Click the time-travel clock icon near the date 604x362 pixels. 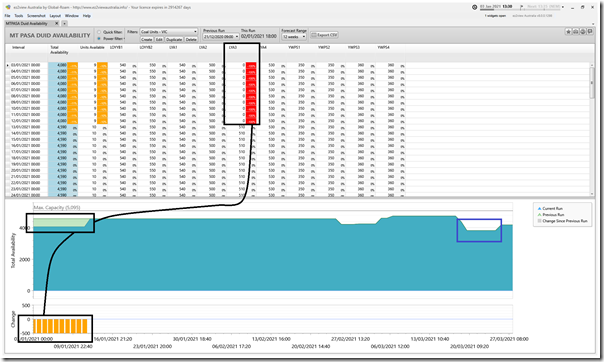tap(475, 7)
